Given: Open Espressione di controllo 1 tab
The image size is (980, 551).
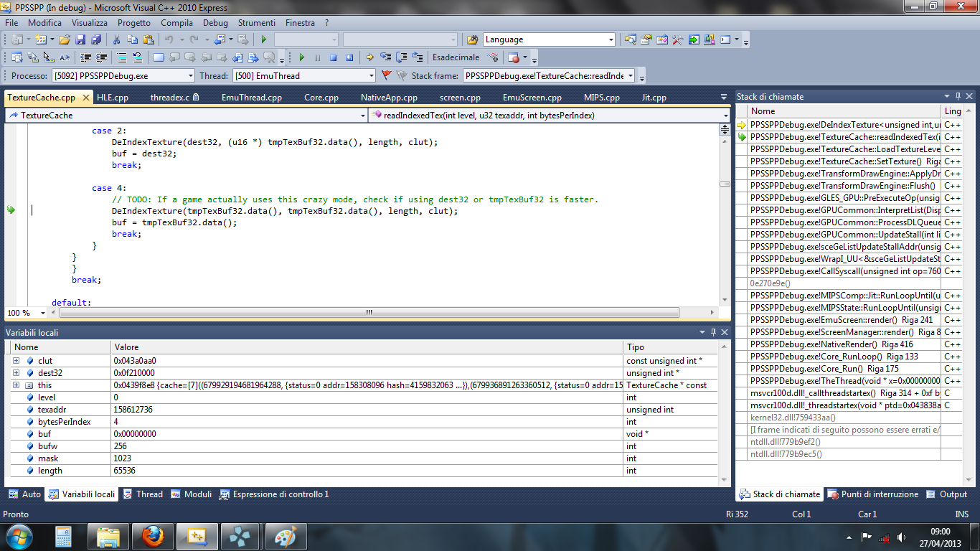Looking at the screenshot, I should tap(274, 494).
